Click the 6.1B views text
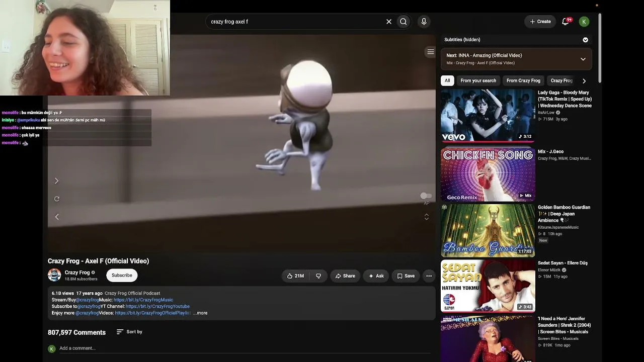This screenshot has width=644, height=362. point(63,293)
